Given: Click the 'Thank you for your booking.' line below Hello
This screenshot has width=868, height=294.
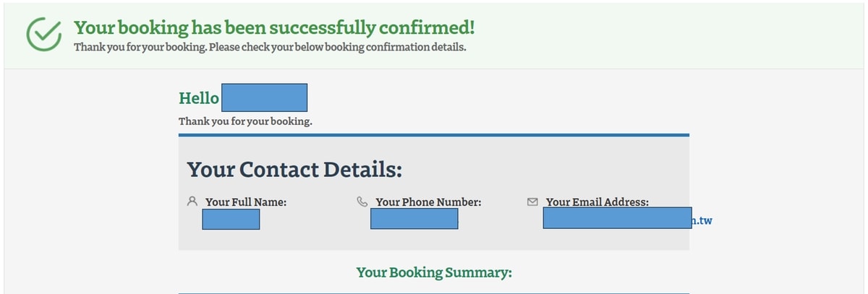Looking at the screenshot, I should pos(245,121).
